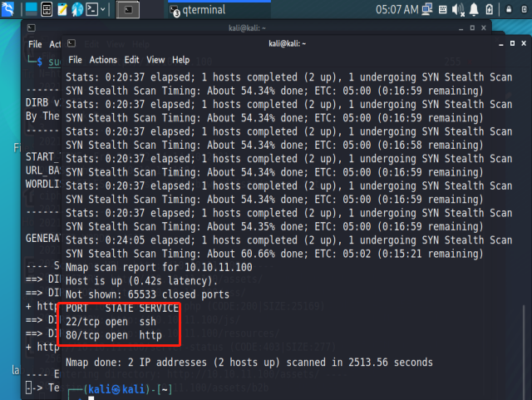Select the qterminal taskbar window button
Viewport: 532px width, 400px height.
219,10
